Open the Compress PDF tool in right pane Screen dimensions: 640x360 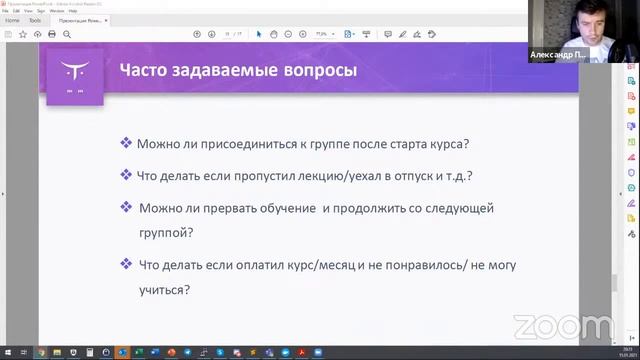point(631,188)
